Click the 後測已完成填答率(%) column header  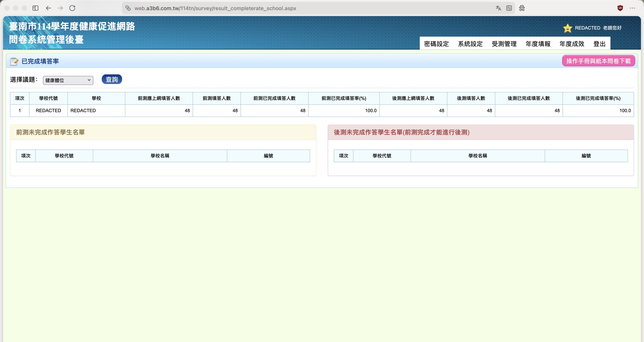click(x=598, y=98)
